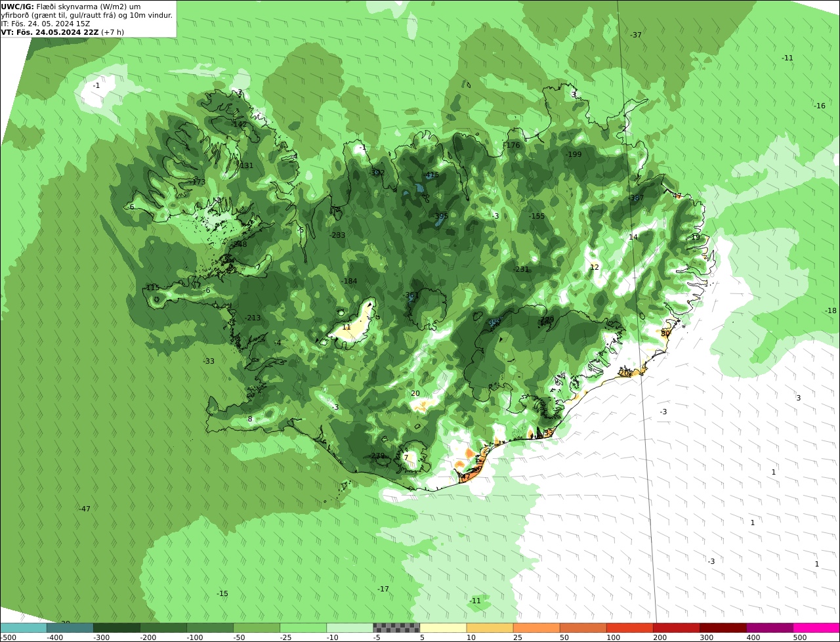840x642 pixels.
Task: Click the "-231" map value
Action: coord(521,270)
